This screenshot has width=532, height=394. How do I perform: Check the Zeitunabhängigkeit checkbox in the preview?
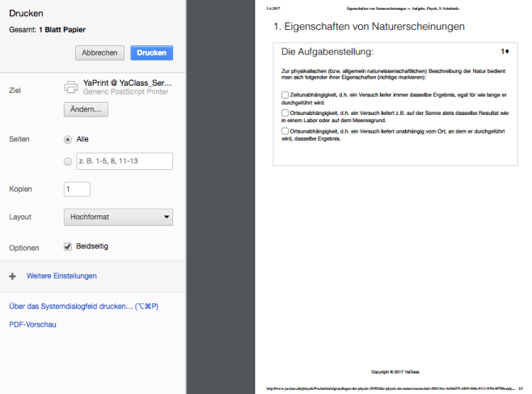click(x=285, y=95)
